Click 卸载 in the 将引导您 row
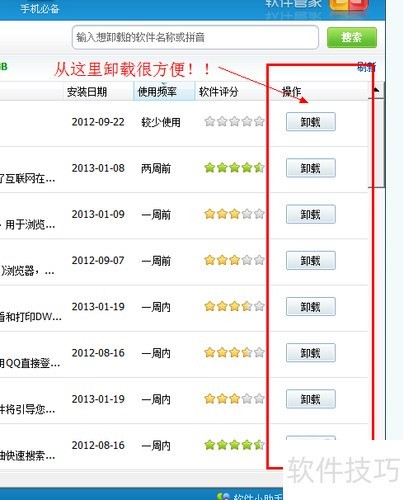 tap(311, 399)
